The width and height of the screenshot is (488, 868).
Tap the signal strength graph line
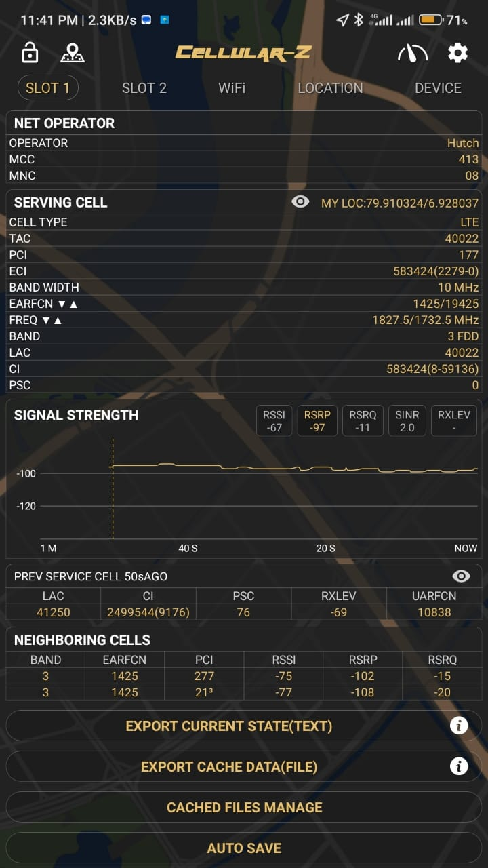click(293, 468)
